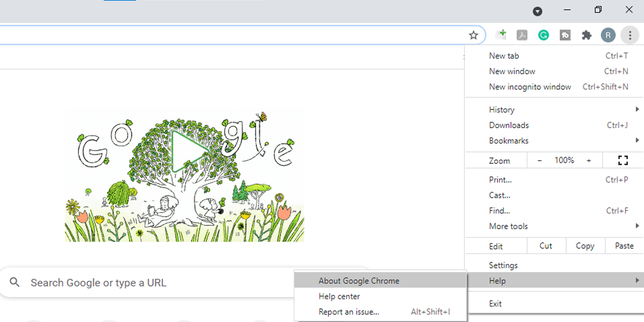Choose Print... from the menu
Screen dimensions: 644x322
tap(554, 180)
